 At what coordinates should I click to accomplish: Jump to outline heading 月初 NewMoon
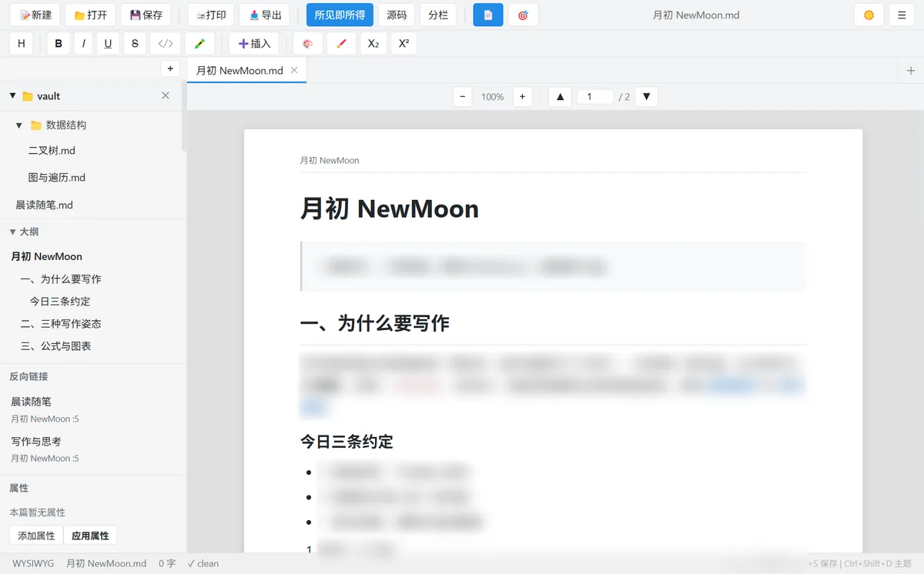click(46, 256)
